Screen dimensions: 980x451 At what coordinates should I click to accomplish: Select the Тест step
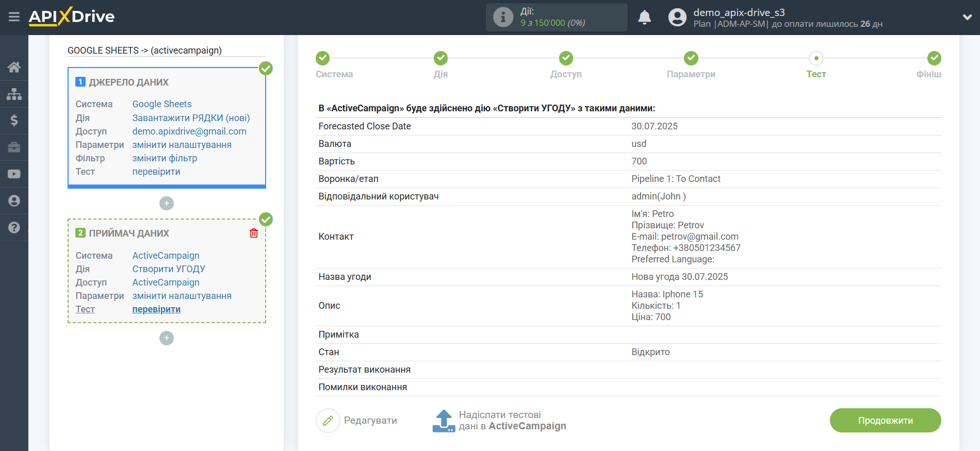(816, 58)
